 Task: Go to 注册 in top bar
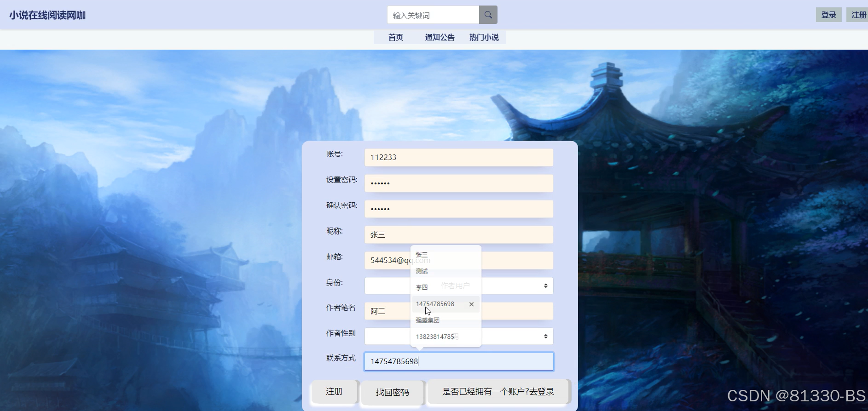coord(858,15)
